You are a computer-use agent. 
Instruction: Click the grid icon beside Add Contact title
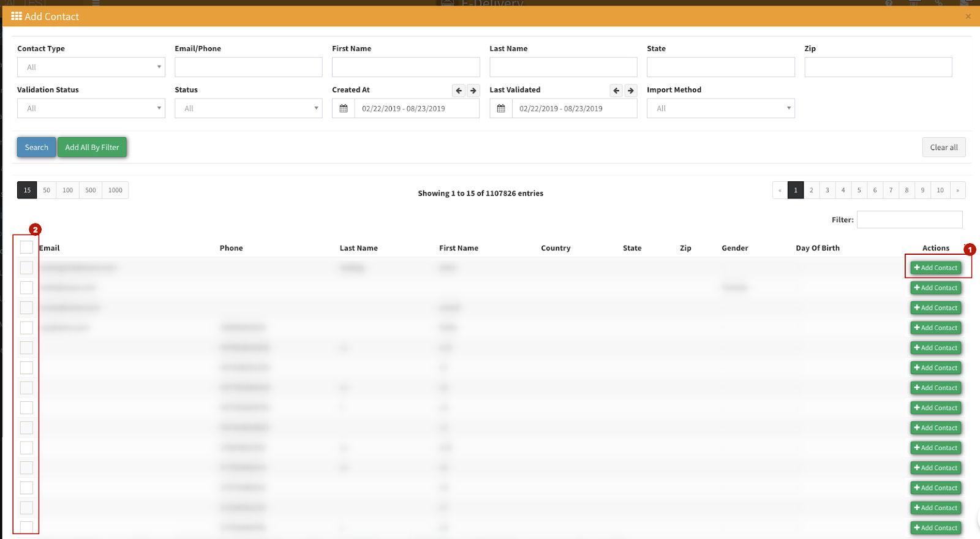(17, 17)
